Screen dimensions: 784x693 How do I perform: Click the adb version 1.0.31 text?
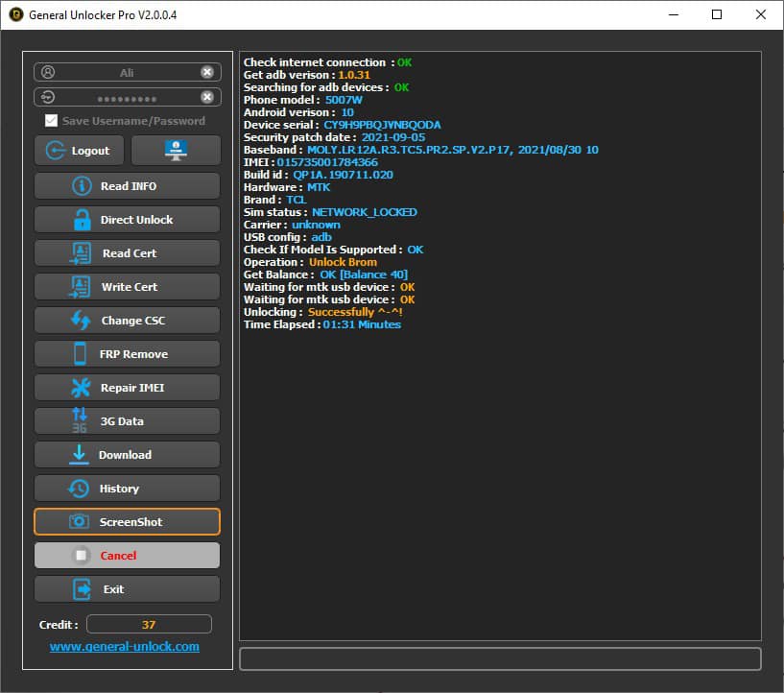(x=354, y=75)
